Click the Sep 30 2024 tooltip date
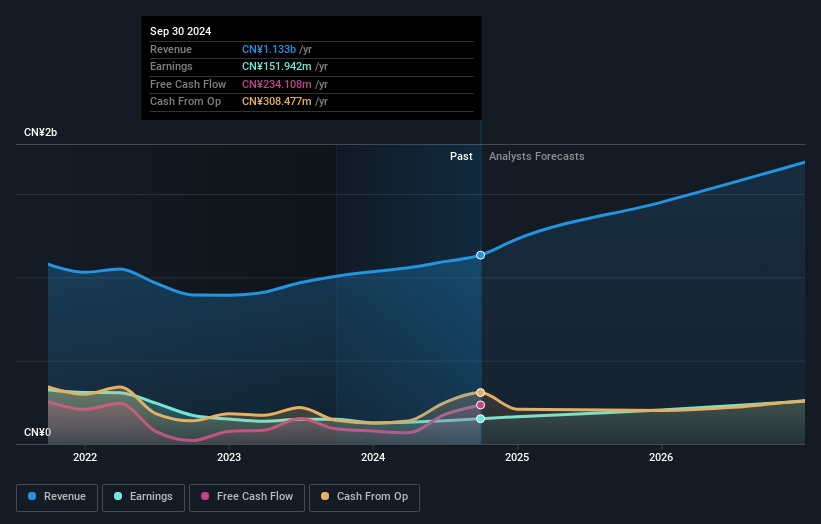Viewport: 821px width, 524px height. click(181, 32)
